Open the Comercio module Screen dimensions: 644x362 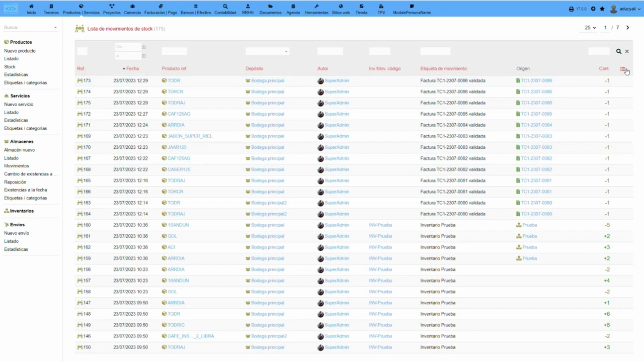click(x=132, y=10)
